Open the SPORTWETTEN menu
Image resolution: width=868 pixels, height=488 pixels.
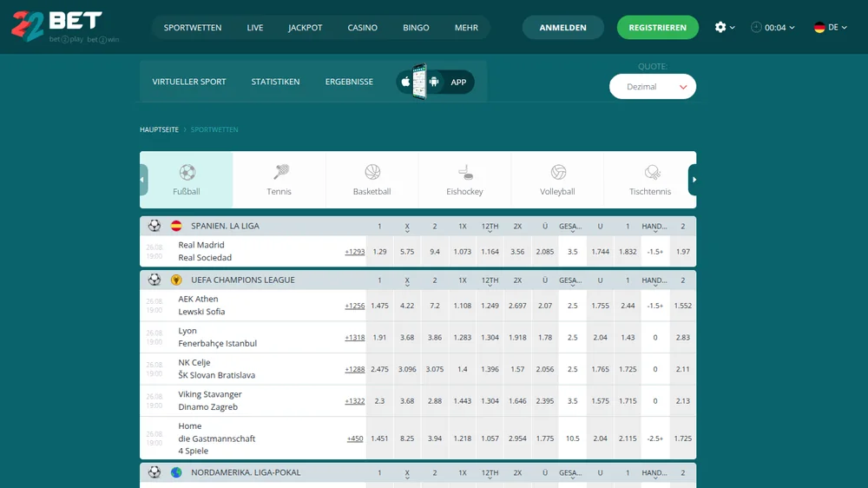click(193, 28)
